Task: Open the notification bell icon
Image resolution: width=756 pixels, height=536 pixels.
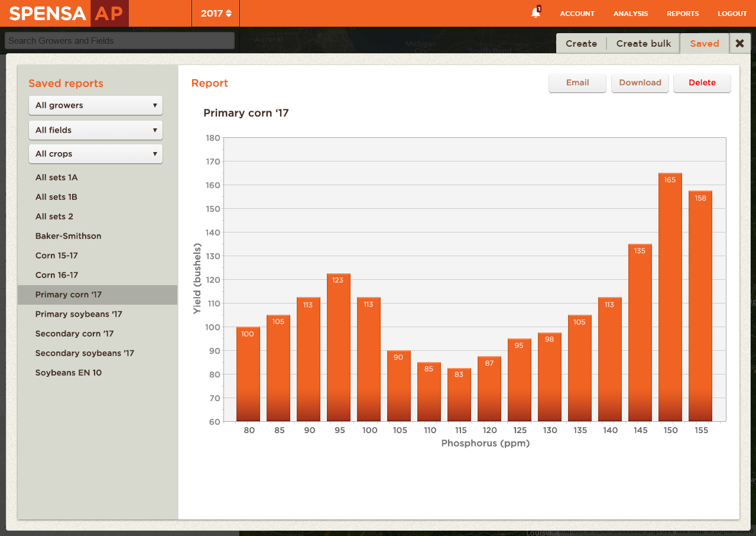Action: pyautogui.click(x=535, y=12)
